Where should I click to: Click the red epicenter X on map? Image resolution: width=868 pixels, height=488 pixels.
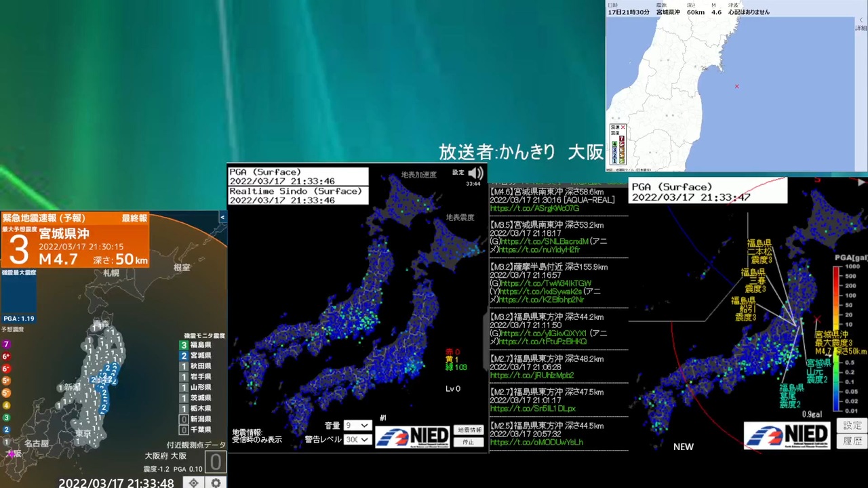(x=736, y=86)
